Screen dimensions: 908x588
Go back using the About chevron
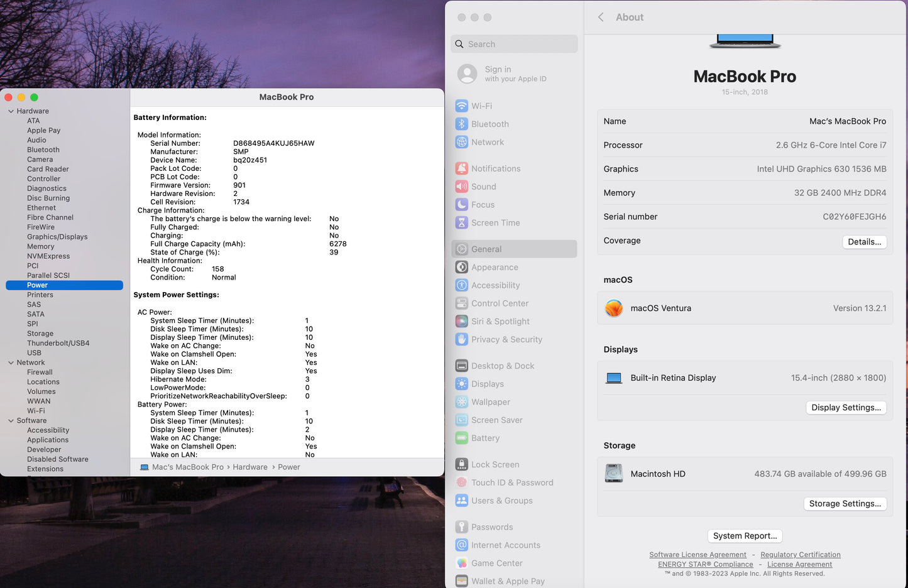point(601,18)
